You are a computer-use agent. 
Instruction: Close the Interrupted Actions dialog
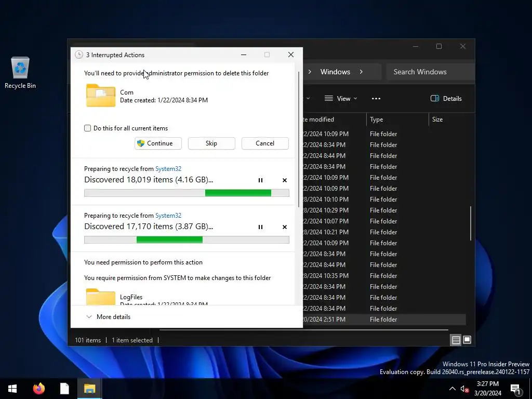click(291, 55)
